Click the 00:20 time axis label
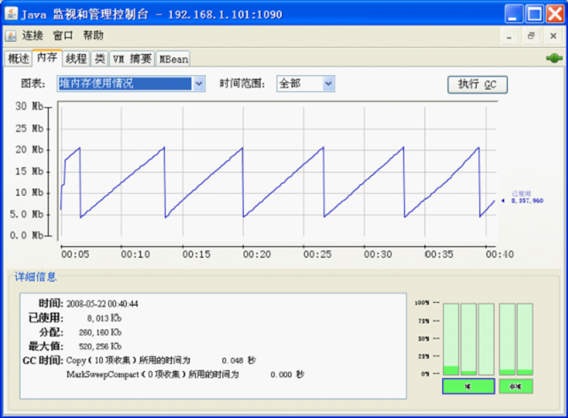The width and height of the screenshot is (568, 418). pos(257,254)
